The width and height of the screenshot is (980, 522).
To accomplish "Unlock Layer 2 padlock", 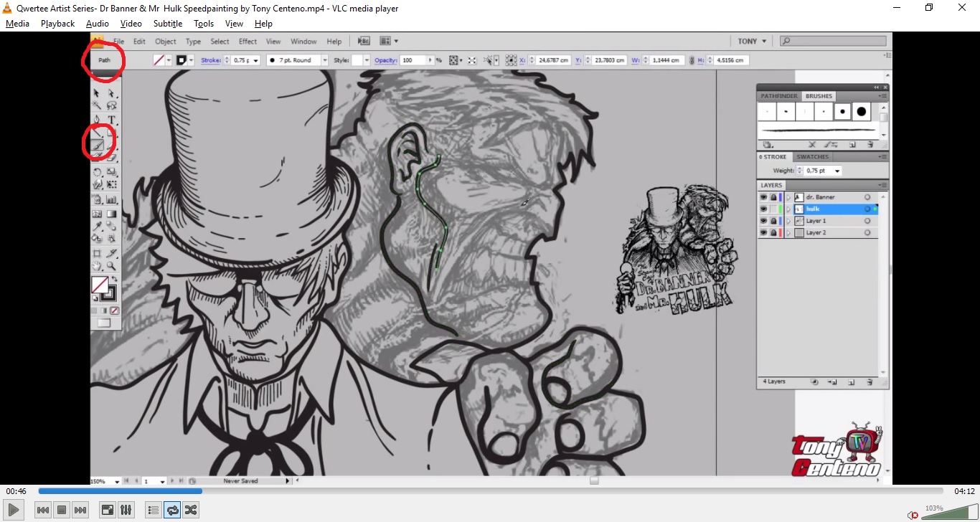I will [773, 233].
